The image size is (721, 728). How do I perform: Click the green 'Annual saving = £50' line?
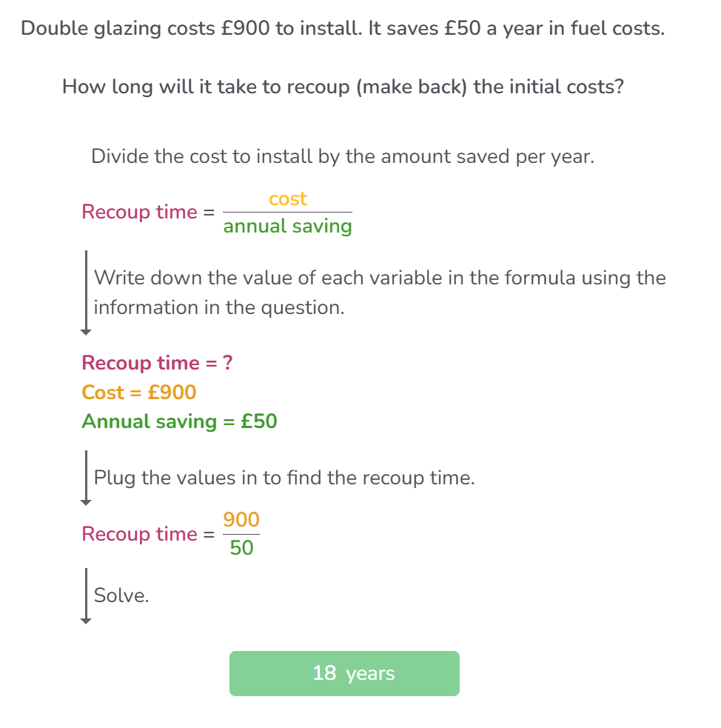click(180, 421)
